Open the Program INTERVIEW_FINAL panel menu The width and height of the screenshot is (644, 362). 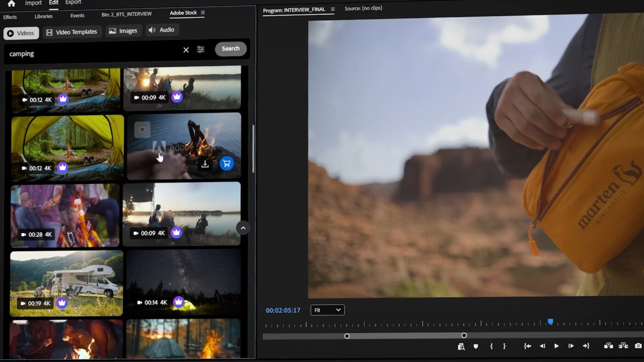pyautogui.click(x=333, y=9)
